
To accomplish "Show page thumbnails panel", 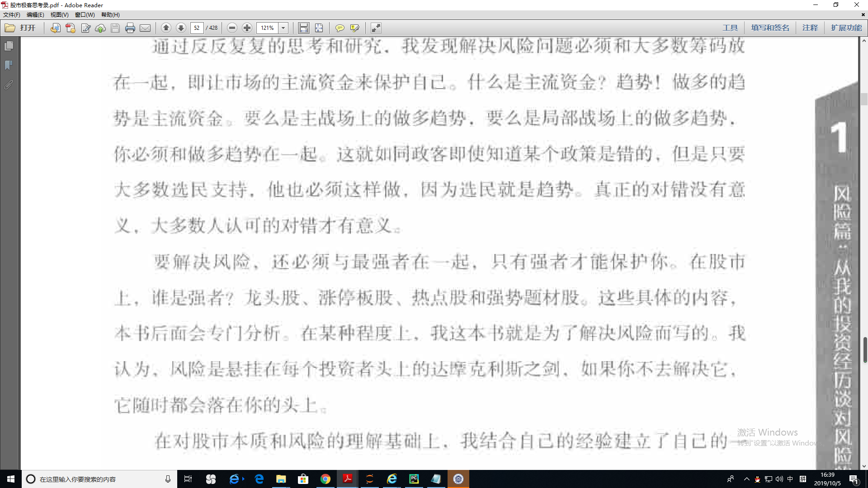I will point(9,46).
